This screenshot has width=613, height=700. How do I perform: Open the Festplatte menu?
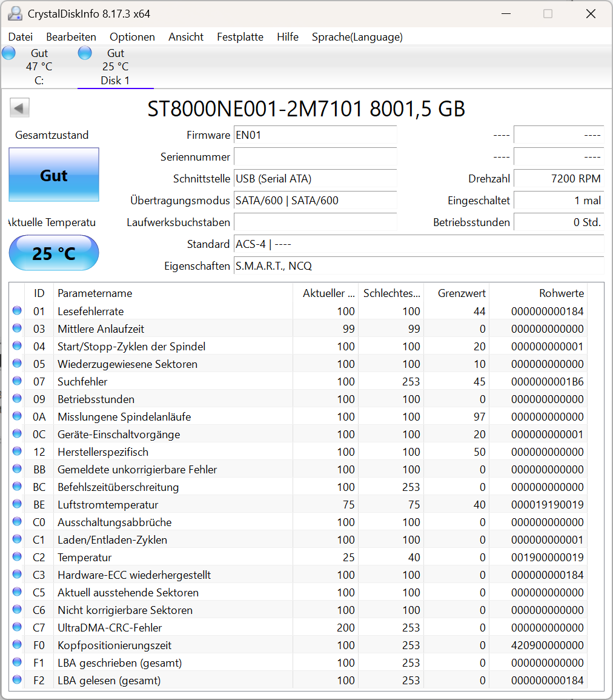(240, 37)
